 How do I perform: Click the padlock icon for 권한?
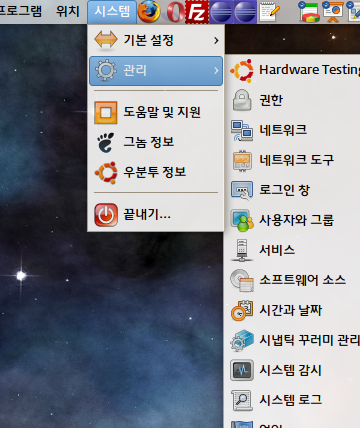[x=242, y=100]
